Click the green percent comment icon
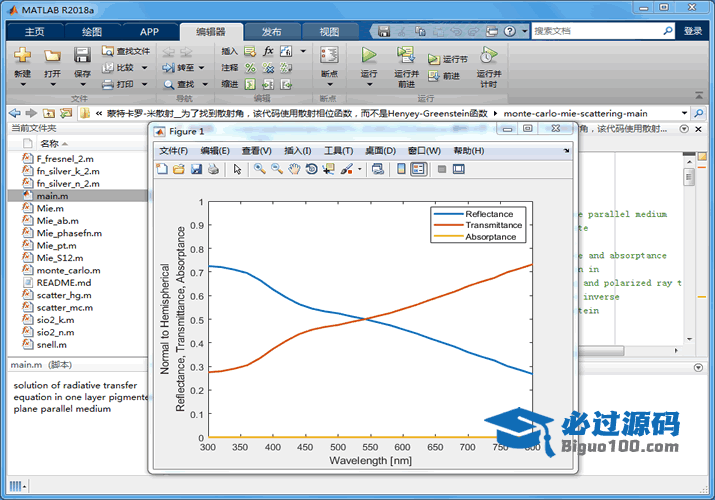 point(250,68)
